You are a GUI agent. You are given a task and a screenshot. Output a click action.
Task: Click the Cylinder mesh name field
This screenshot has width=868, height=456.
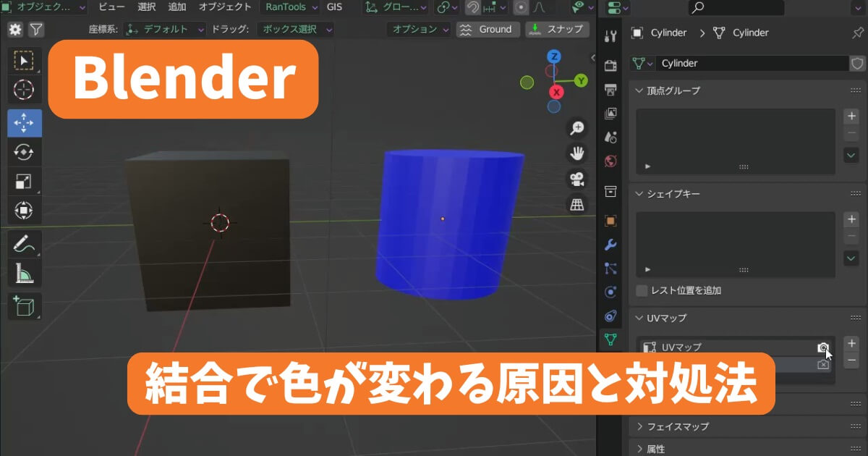752,63
